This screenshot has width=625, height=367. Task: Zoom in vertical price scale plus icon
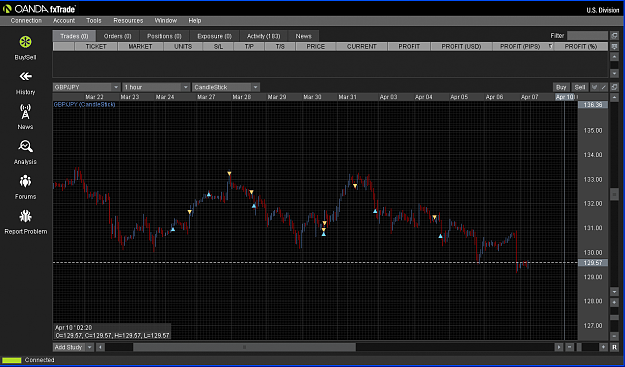[x=614, y=303]
